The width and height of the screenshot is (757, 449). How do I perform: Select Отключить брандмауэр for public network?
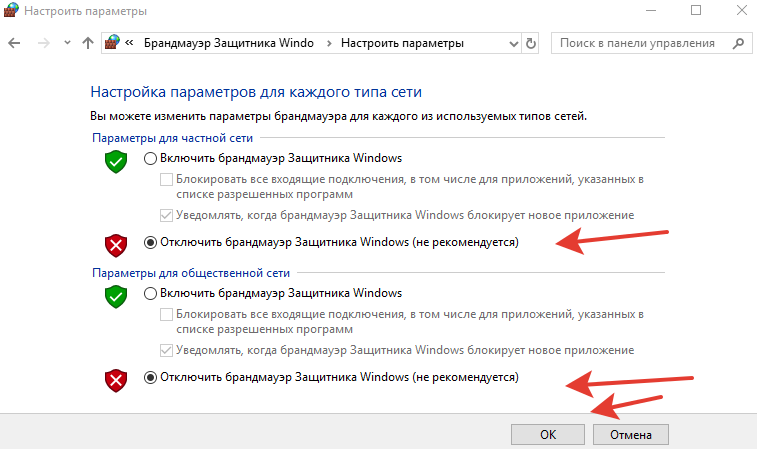[x=150, y=378]
